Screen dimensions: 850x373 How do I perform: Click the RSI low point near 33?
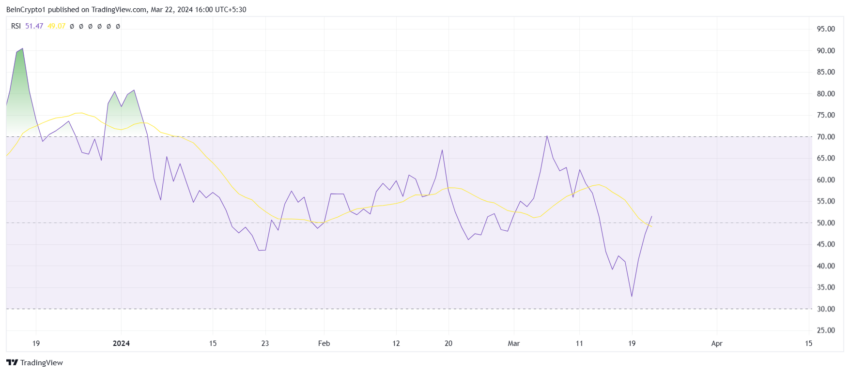632,295
